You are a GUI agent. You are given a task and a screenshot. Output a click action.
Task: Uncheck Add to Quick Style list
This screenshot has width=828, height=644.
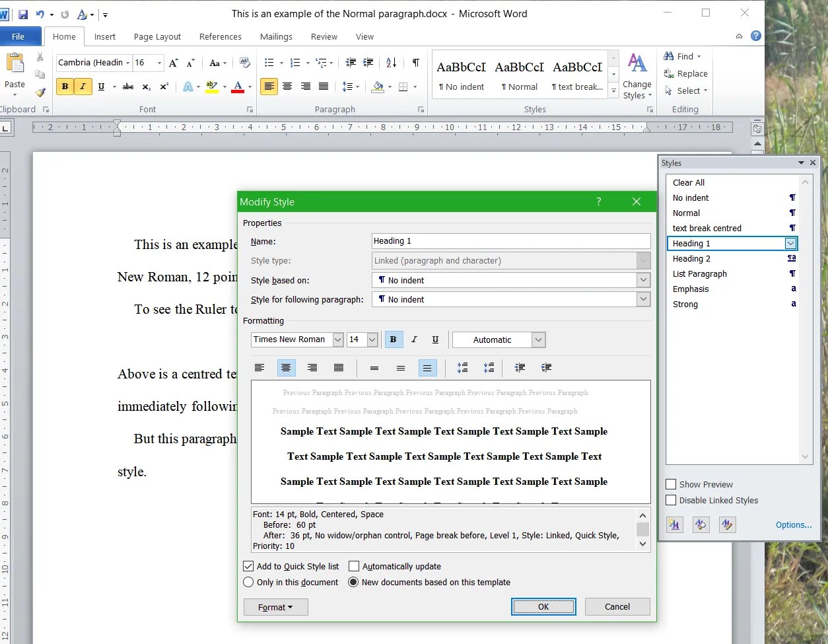248,566
